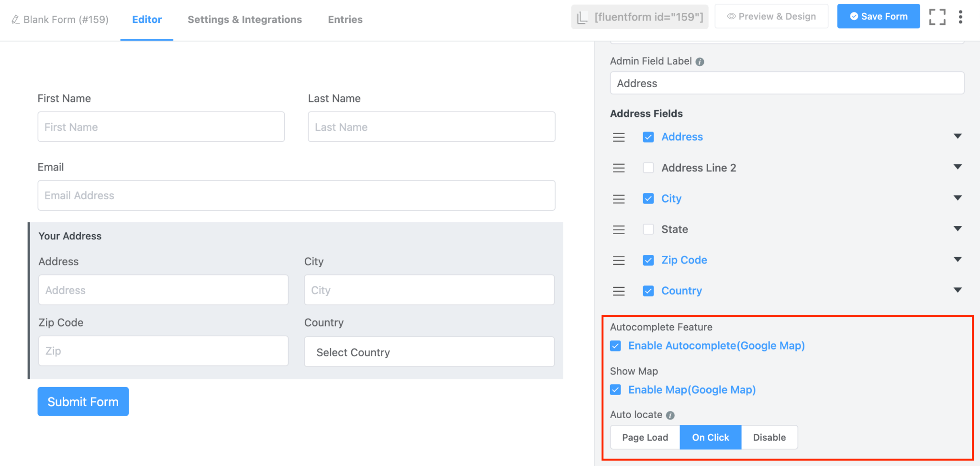980x466 pixels.
Task: Open the three-dot options menu
Action: (961, 17)
